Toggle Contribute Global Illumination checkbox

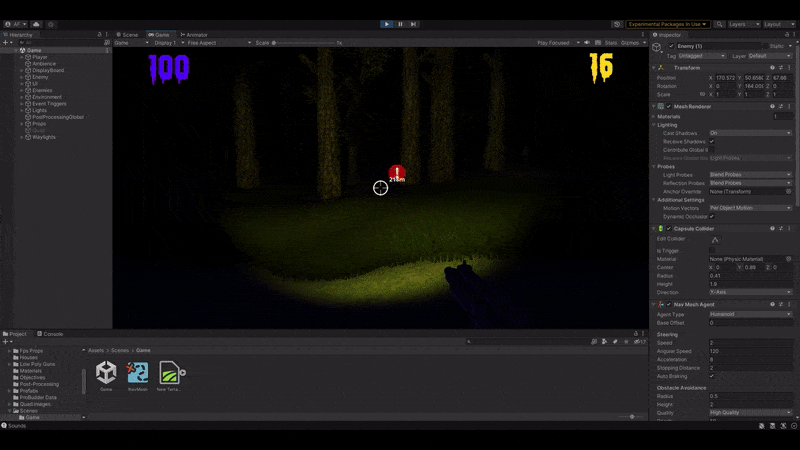point(712,150)
